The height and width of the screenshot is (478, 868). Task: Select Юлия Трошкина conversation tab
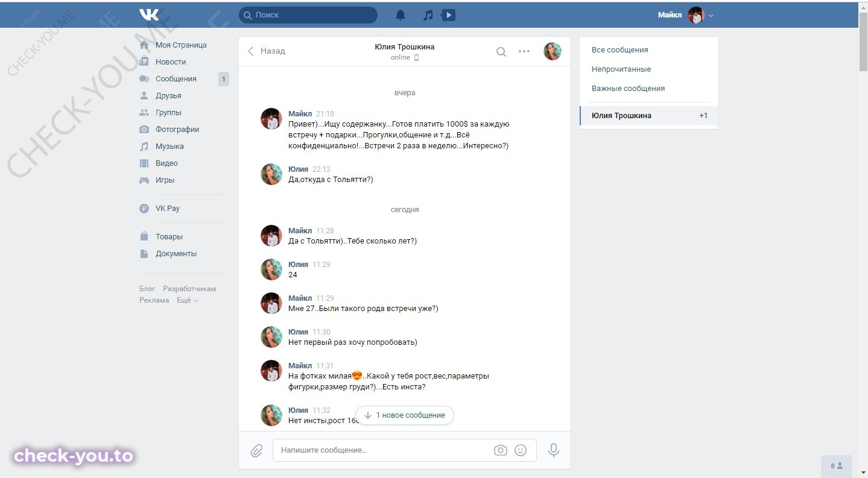click(649, 116)
